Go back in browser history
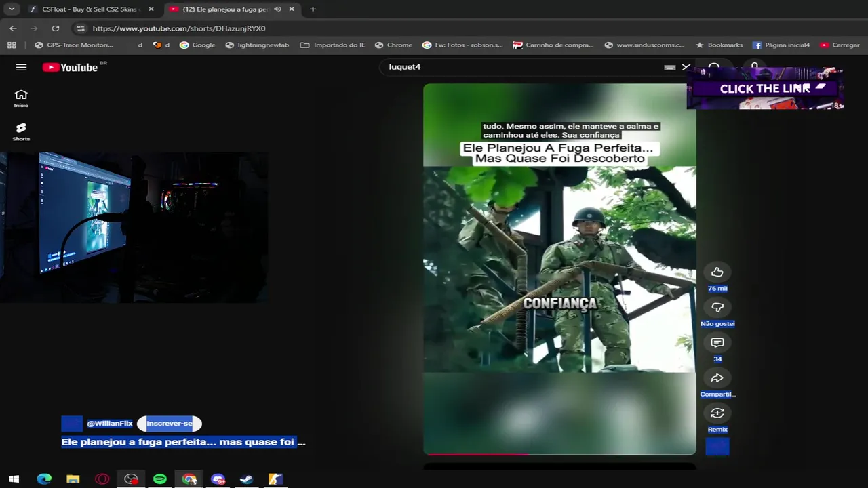 click(x=13, y=28)
